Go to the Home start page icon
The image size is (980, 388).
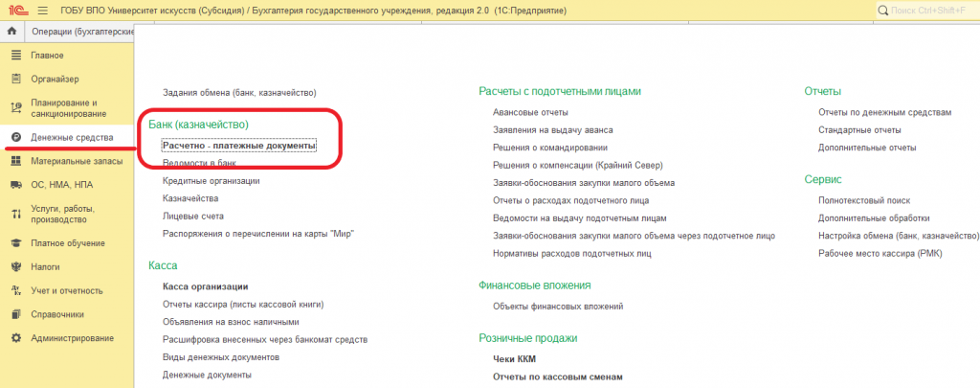click(x=11, y=32)
